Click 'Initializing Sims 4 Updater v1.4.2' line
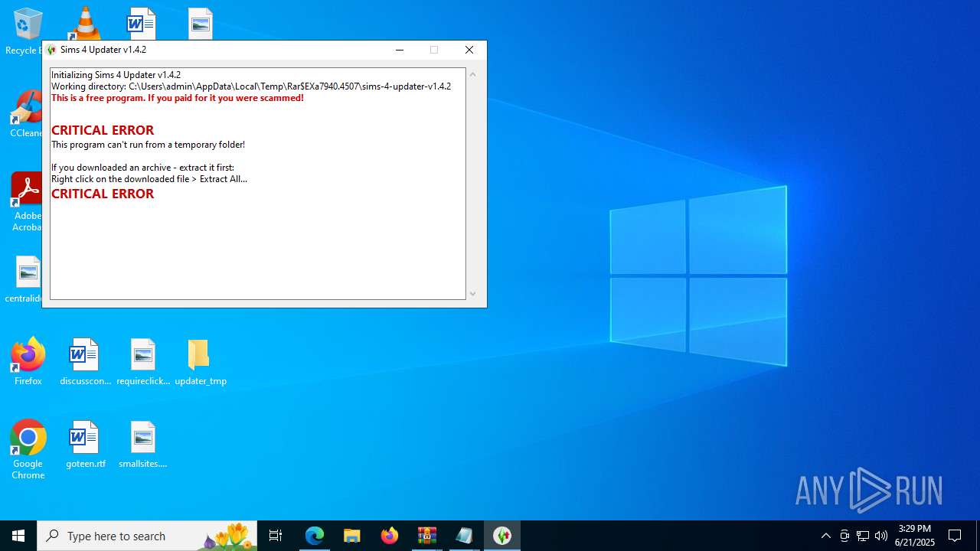The height and width of the screenshot is (551, 980). tap(116, 75)
